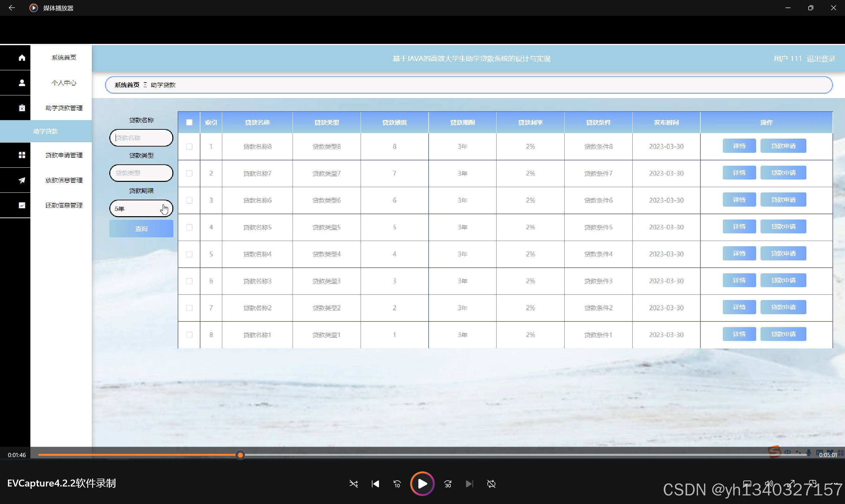Screen dimensions: 845x504
Task: Check the box for row 贷款名称4
Action: (x=189, y=254)
